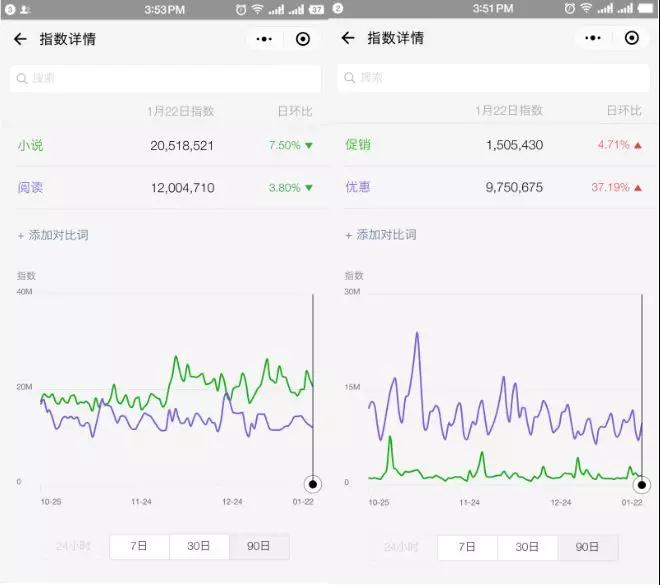Tap the back arrow in left panel
The width and height of the screenshot is (660, 585).
[20, 39]
